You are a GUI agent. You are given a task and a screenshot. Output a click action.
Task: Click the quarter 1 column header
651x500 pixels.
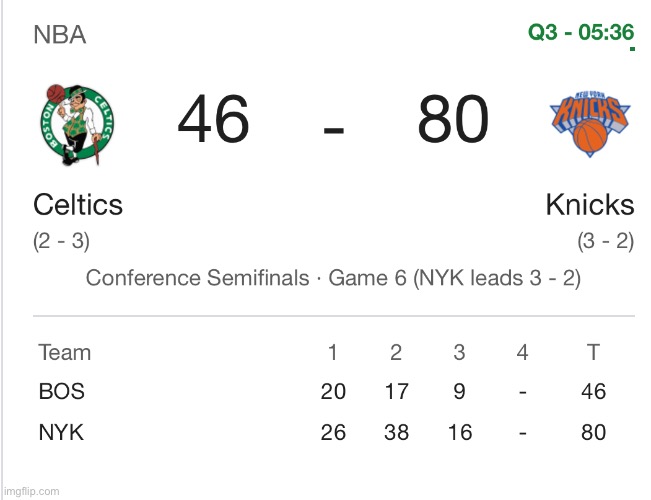(333, 352)
